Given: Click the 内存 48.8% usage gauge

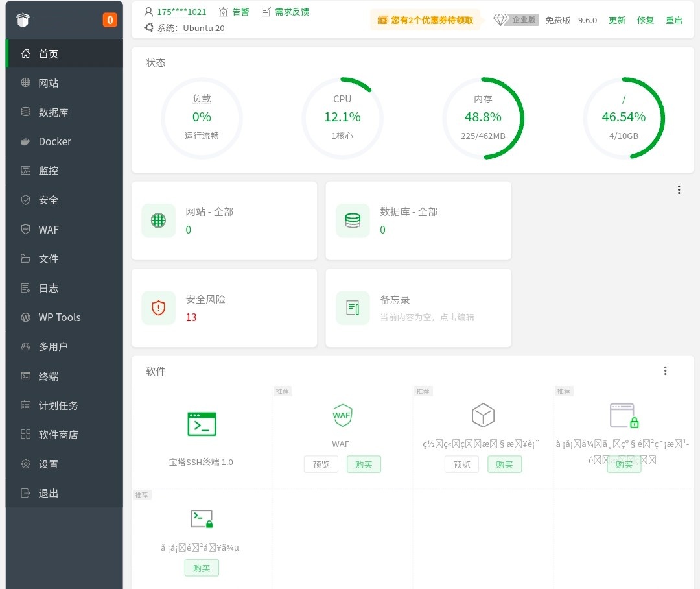Looking at the screenshot, I should point(484,117).
